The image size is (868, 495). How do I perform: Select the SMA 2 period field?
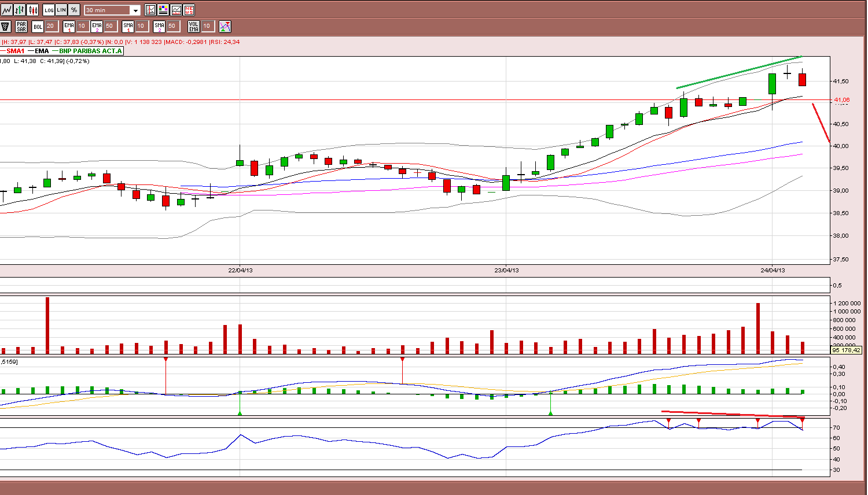coord(172,26)
